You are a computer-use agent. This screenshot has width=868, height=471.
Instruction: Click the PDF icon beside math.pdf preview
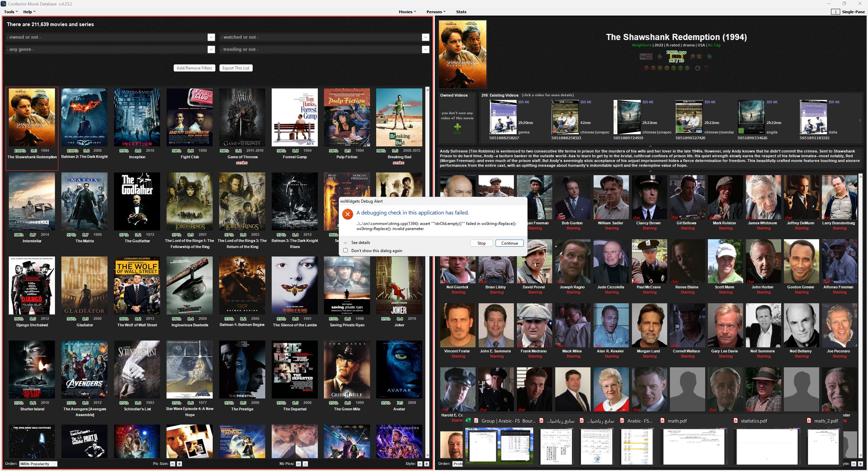[662, 421]
